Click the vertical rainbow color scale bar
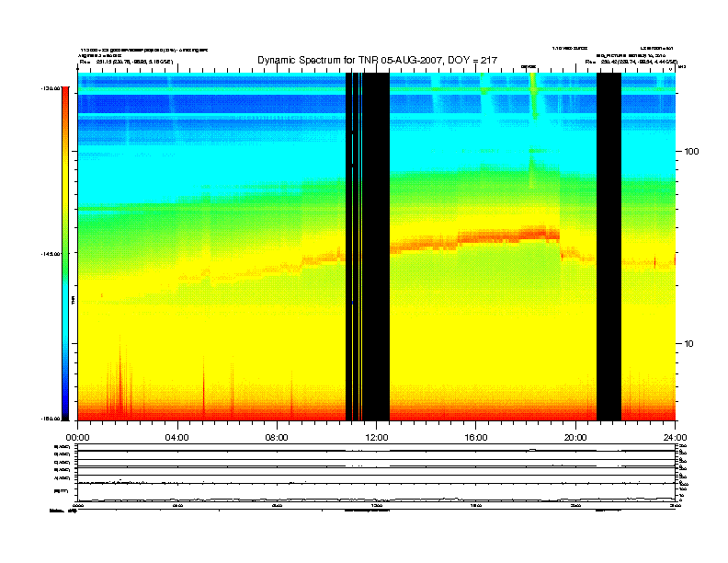The width and height of the screenshot is (728, 563). 65,254
